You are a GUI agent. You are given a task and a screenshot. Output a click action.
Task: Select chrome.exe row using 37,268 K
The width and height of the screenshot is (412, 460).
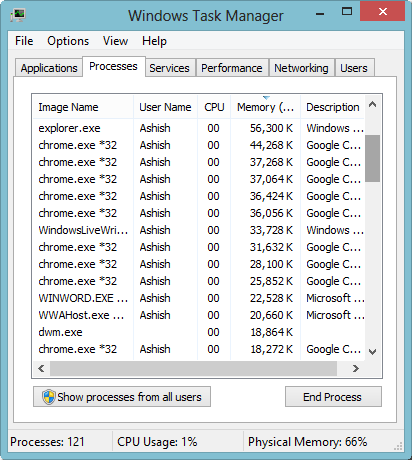pyautogui.click(x=199, y=162)
